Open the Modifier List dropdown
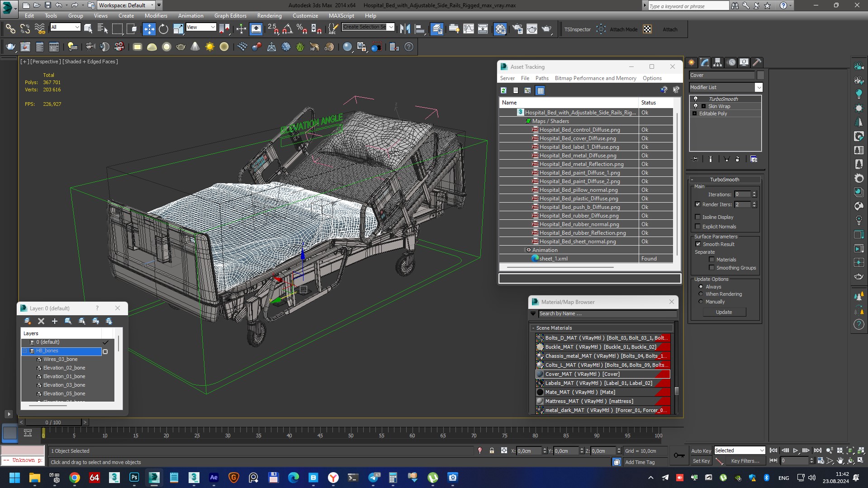868x488 pixels. [x=759, y=87]
